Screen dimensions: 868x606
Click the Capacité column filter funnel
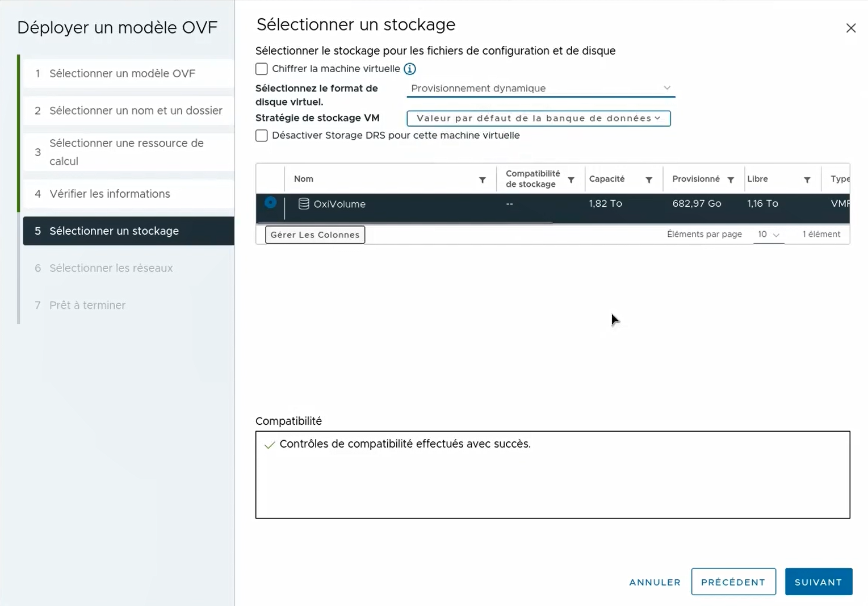point(649,179)
